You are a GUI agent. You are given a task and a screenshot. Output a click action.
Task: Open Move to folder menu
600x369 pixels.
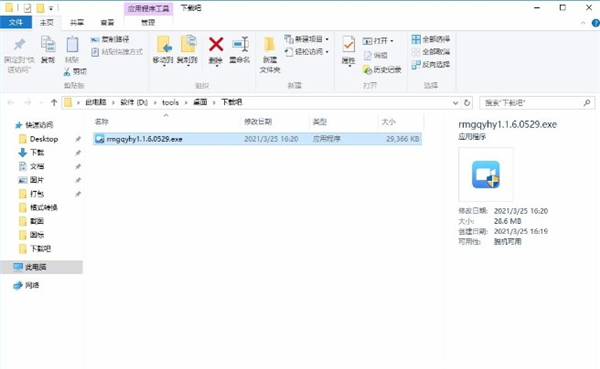[x=163, y=51]
